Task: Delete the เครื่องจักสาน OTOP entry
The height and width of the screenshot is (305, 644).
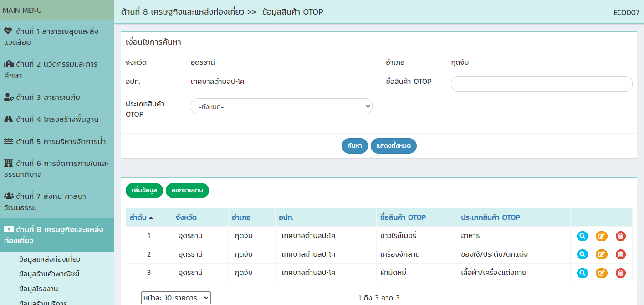Action: [620, 254]
